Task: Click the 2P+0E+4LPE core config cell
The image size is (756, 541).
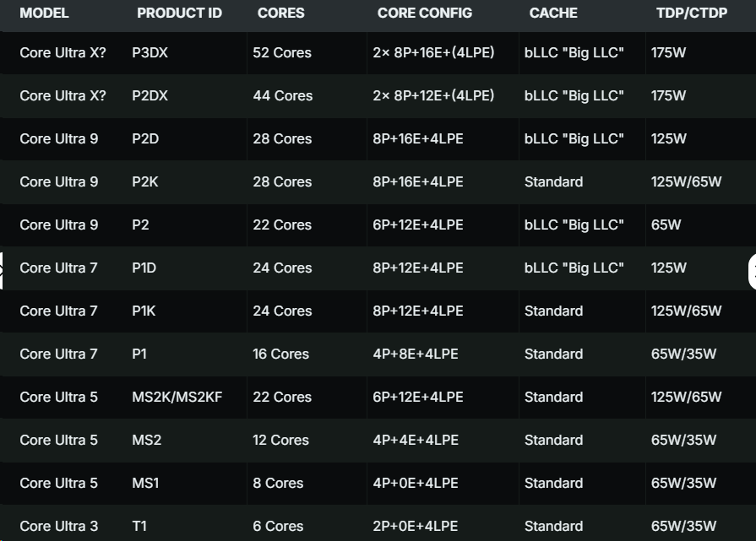Action: tap(417, 526)
